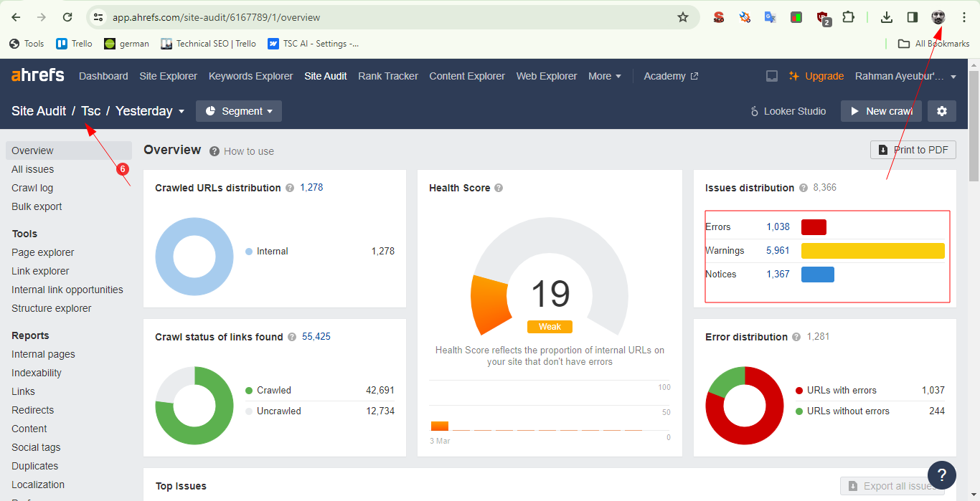Click the Tsc project breadcrumb
This screenshot has width=980, height=501.
[91, 111]
